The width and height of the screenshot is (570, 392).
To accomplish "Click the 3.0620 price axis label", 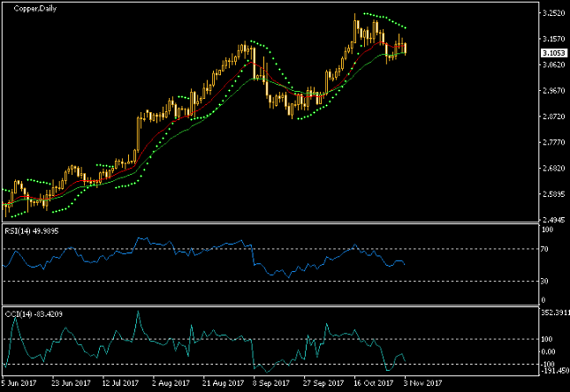I will 553,64.
